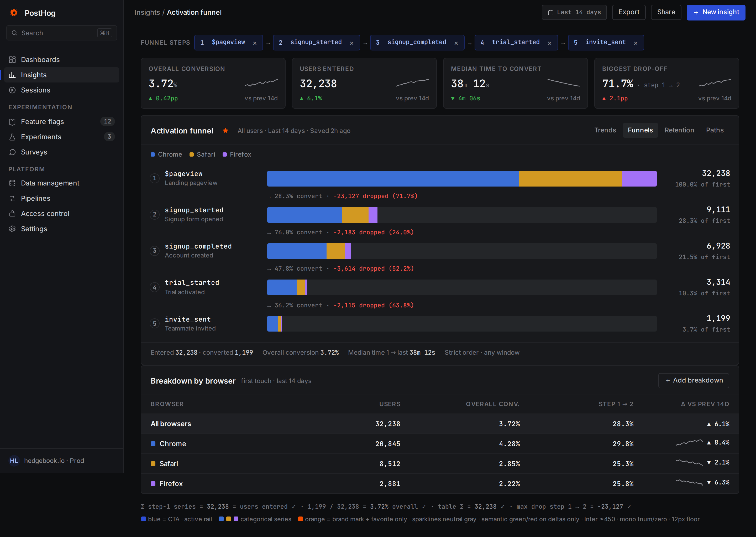Open Data management section
Viewport: 756px width, 537px height.
[62, 183]
